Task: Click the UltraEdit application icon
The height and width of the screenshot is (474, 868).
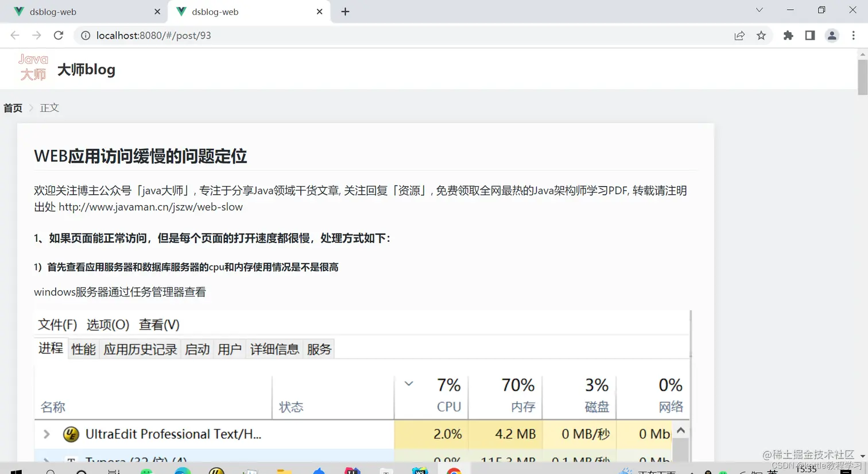Action: point(71,434)
